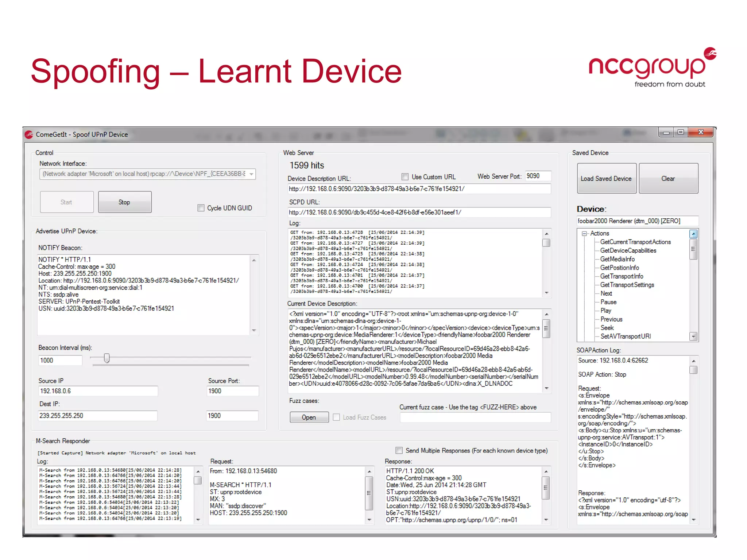Click down arrow of M-Search Request scrollbar
Viewport: 747px width, 560px height.
click(x=369, y=520)
